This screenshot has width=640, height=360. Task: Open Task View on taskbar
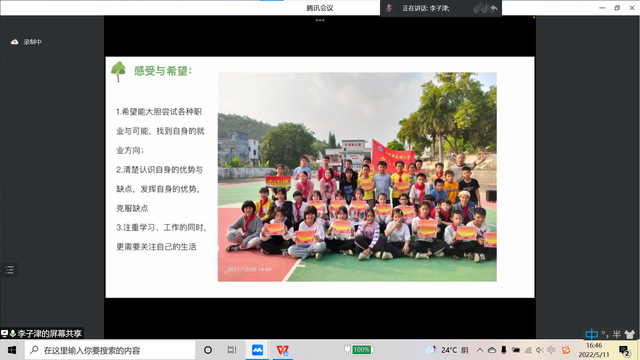232,350
